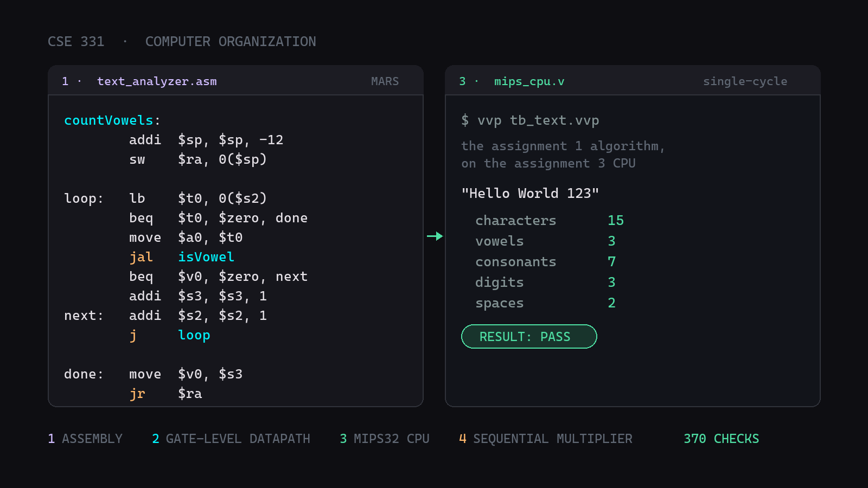Viewport: 868px width, 488px height.
Task: Click the characters count value 15
Action: 616,221
